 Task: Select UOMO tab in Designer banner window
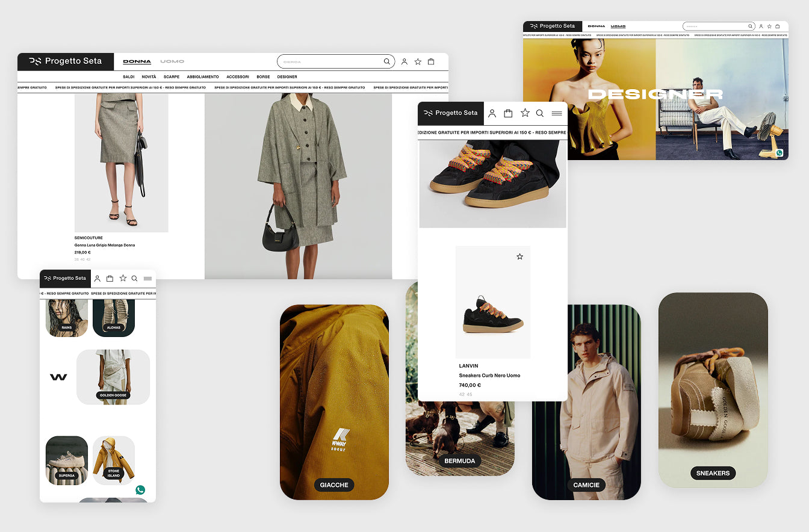click(x=618, y=26)
